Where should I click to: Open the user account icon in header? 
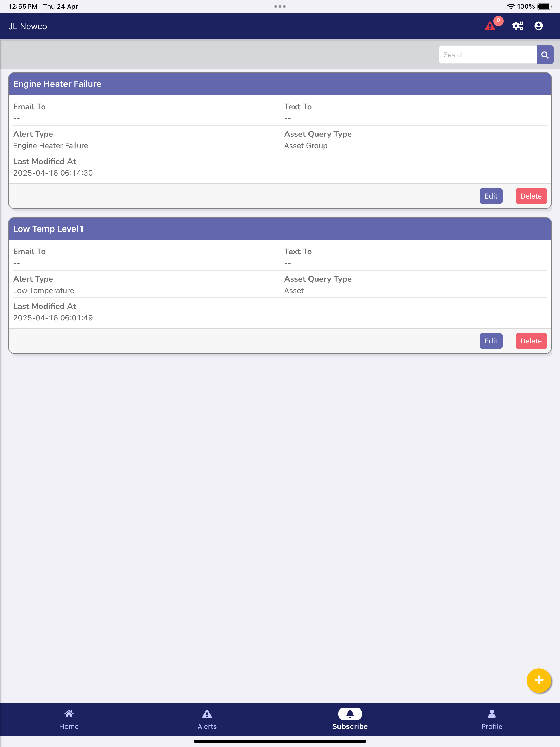click(538, 26)
